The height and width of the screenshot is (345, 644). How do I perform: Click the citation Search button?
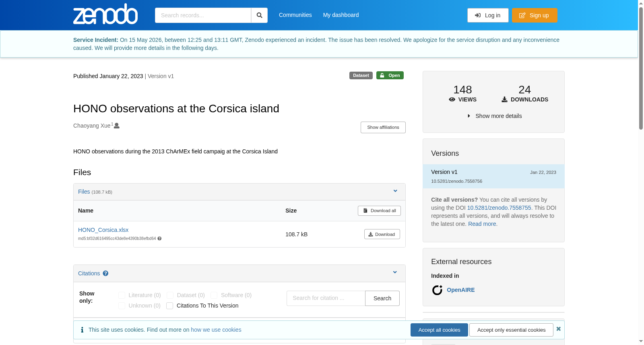[x=382, y=298]
